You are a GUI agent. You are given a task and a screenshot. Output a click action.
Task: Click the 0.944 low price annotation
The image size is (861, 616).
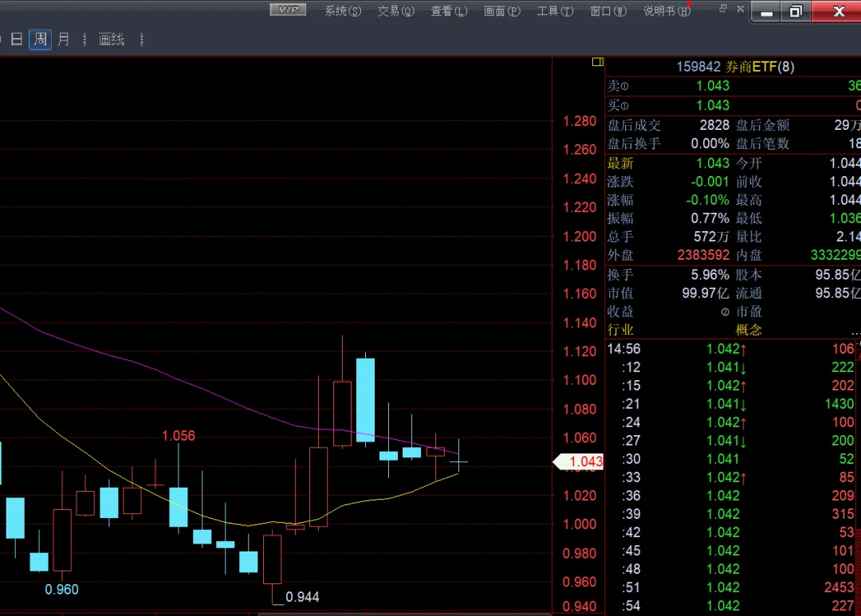pos(302,597)
